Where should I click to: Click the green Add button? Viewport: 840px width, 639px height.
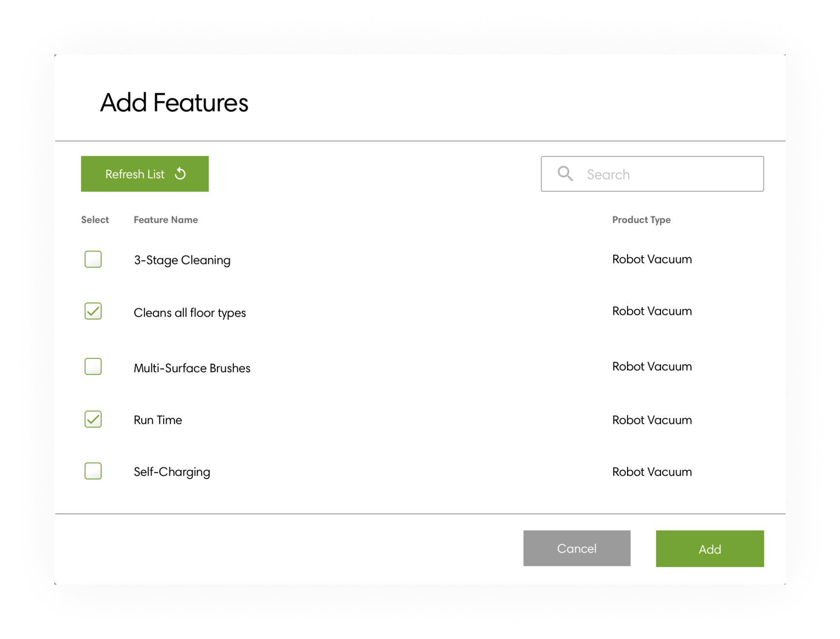[x=709, y=548]
